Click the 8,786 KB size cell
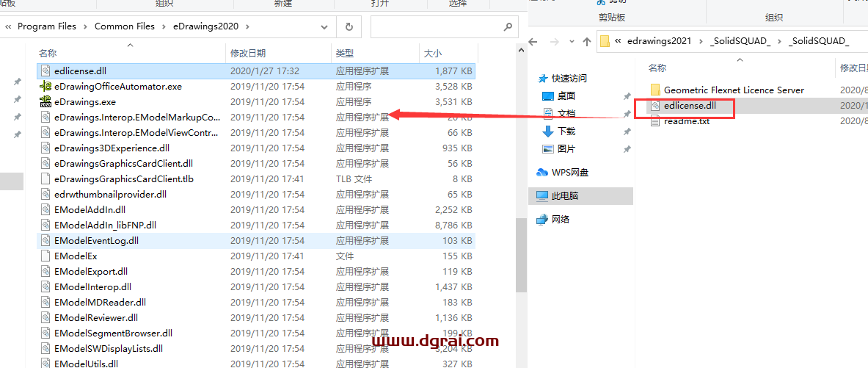The image size is (868, 368). (453, 225)
